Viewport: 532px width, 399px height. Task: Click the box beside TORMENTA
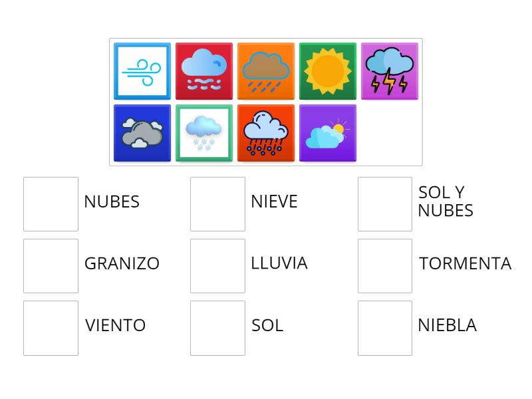384,265
